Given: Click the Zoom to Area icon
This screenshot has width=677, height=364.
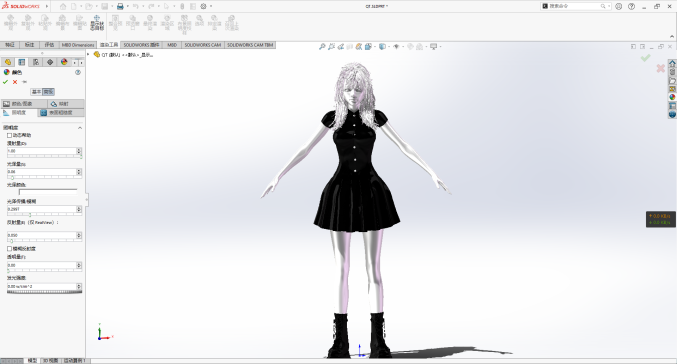Looking at the screenshot, I should tap(331, 47).
